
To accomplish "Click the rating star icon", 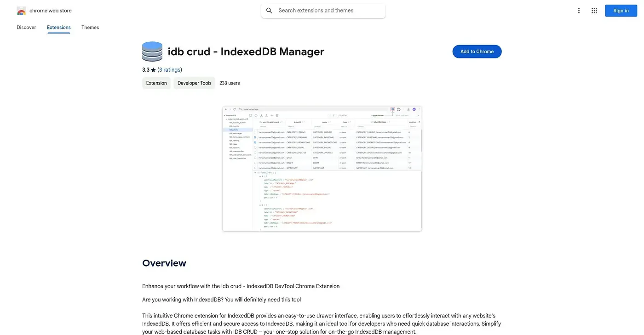I will (153, 70).
